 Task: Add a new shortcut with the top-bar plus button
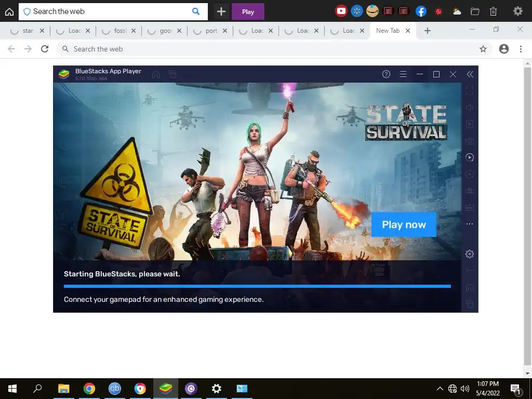[x=221, y=11]
